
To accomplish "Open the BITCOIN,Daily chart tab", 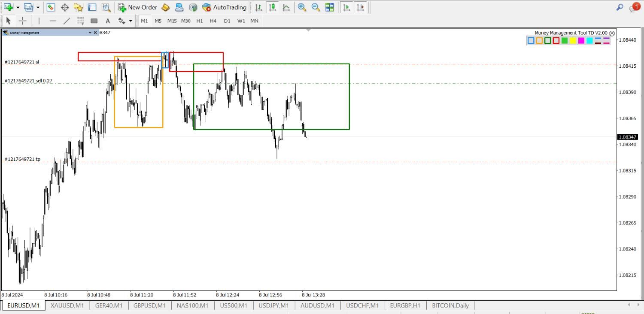I will 450,305.
